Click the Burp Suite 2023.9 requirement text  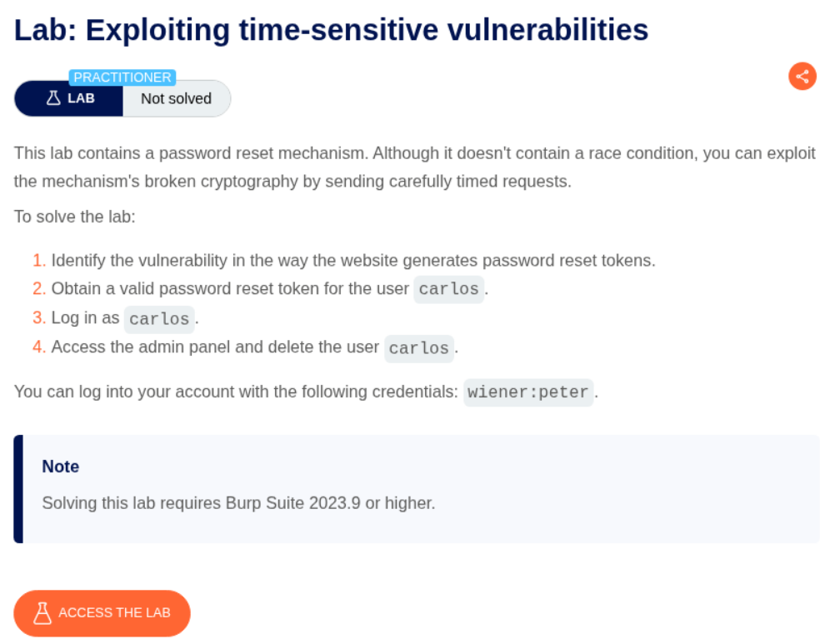tap(238, 503)
